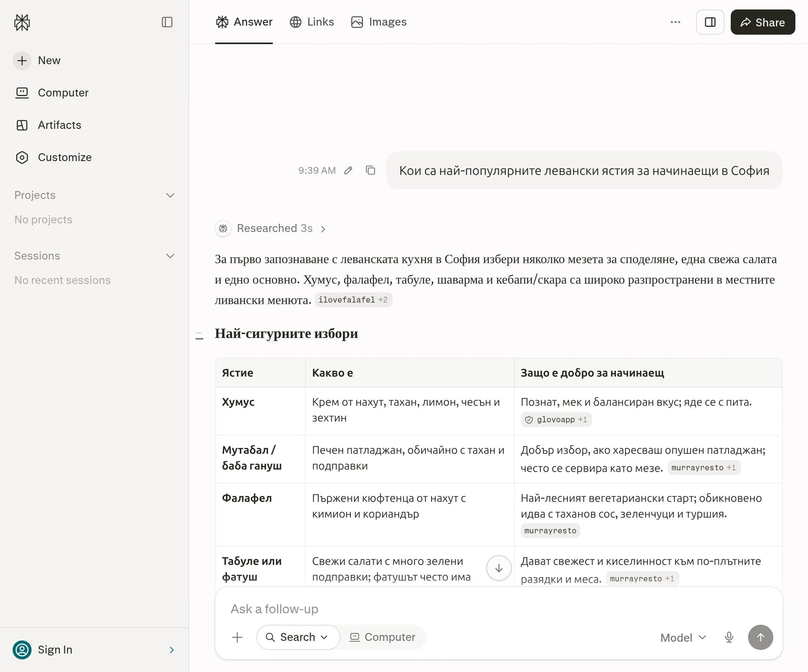Image resolution: width=808 pixels, height=672 pixels.
Task: Open murrayresto +1 citation in Табуле row
Action: (x=642, y=579)
